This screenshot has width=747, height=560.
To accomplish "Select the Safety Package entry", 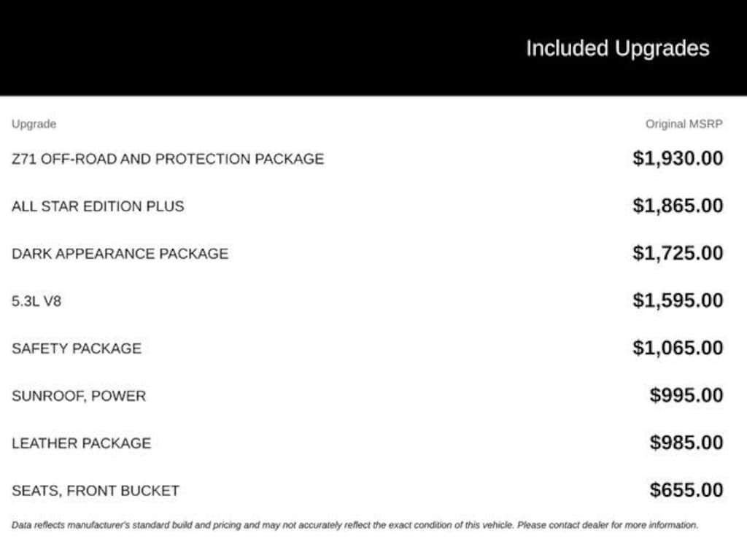I will click(77, 348).
